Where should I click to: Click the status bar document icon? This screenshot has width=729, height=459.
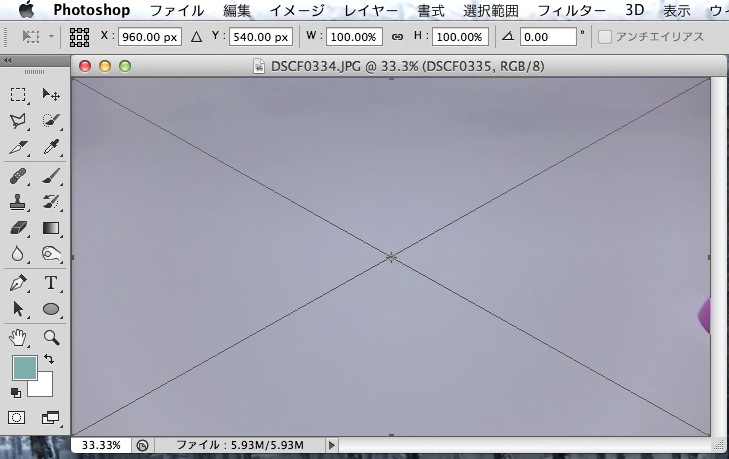(x=142, y=446)
